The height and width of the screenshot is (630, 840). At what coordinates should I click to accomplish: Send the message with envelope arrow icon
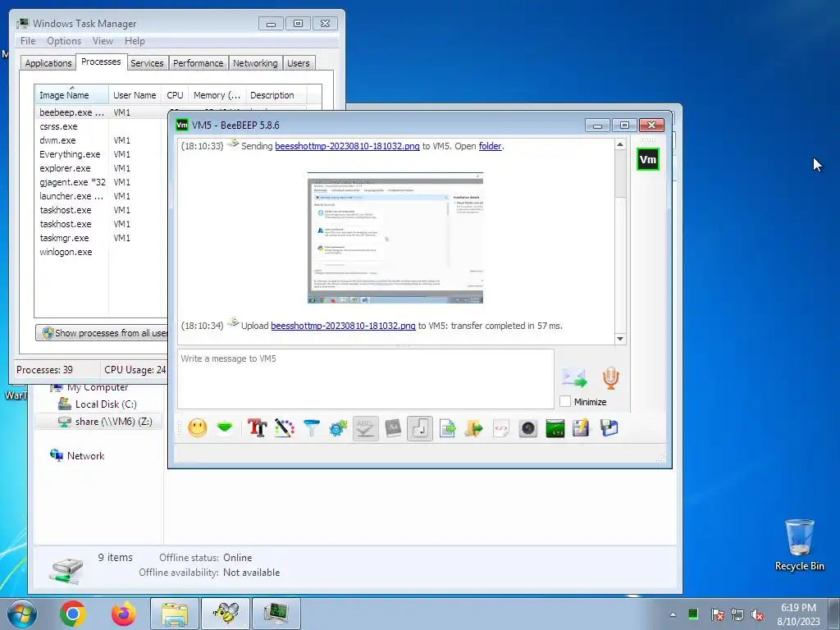pyautogui.click(x=575, y=377)
